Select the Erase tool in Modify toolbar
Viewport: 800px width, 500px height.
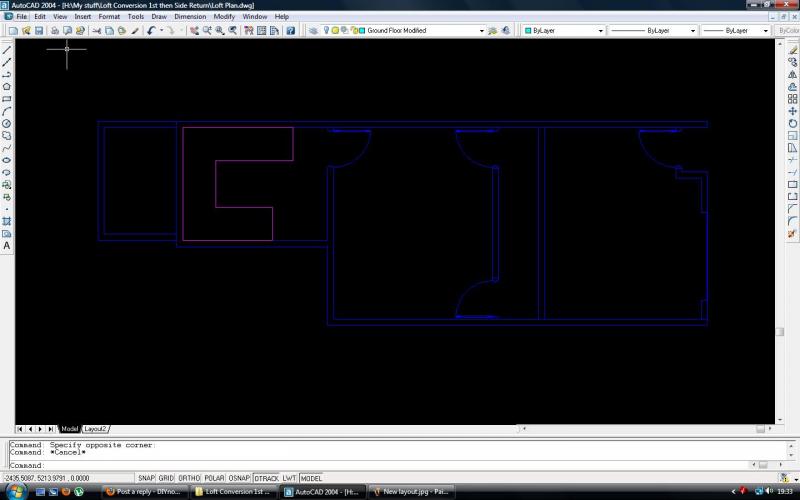pos(792,50)
